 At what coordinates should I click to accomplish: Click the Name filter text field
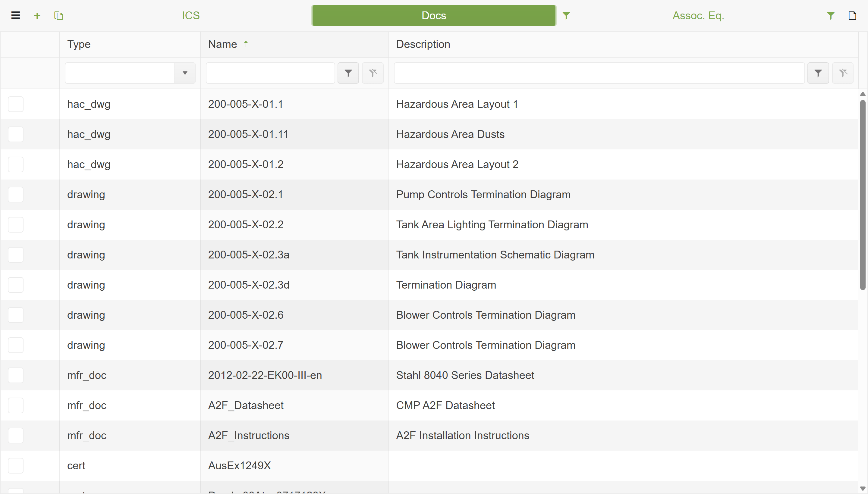tap(270, 73)
